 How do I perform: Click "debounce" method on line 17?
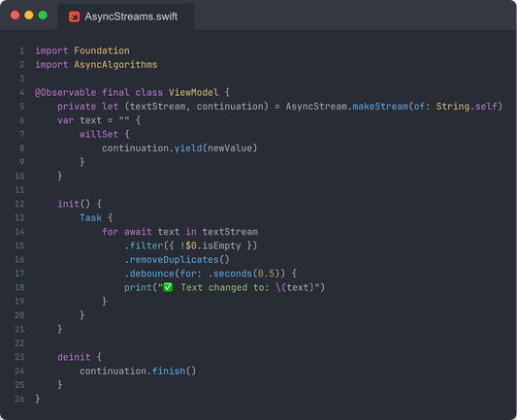coord(151,274)
